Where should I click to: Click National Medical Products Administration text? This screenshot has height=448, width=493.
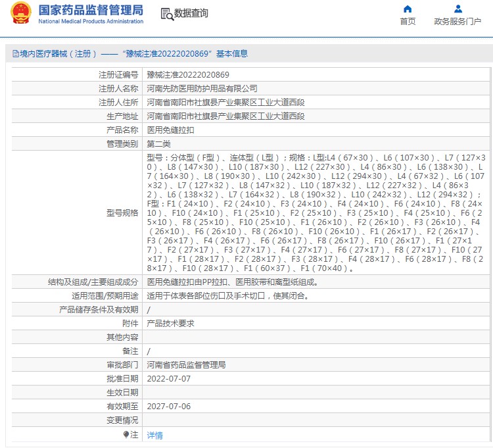91,22
